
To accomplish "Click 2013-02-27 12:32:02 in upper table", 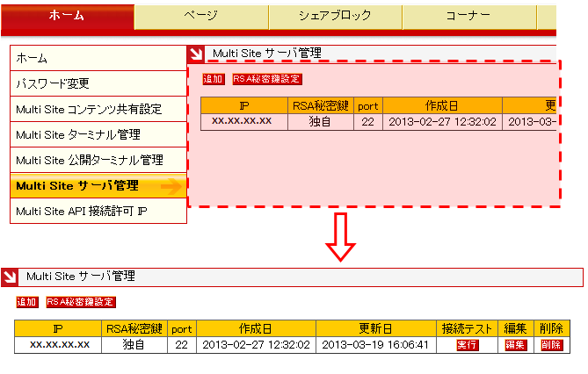I will (442, 122).
